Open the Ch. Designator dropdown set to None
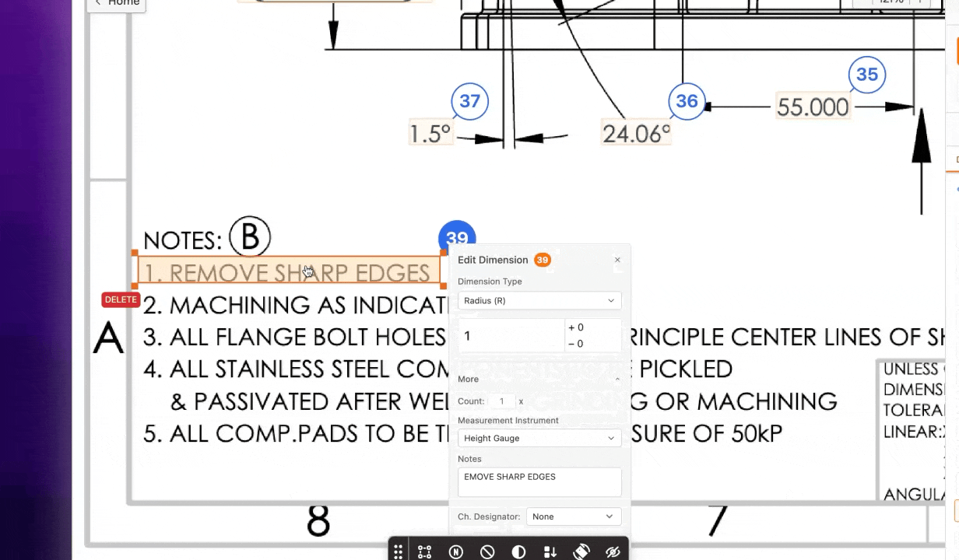The image size is (959, 560). click(x=572, y=516)
